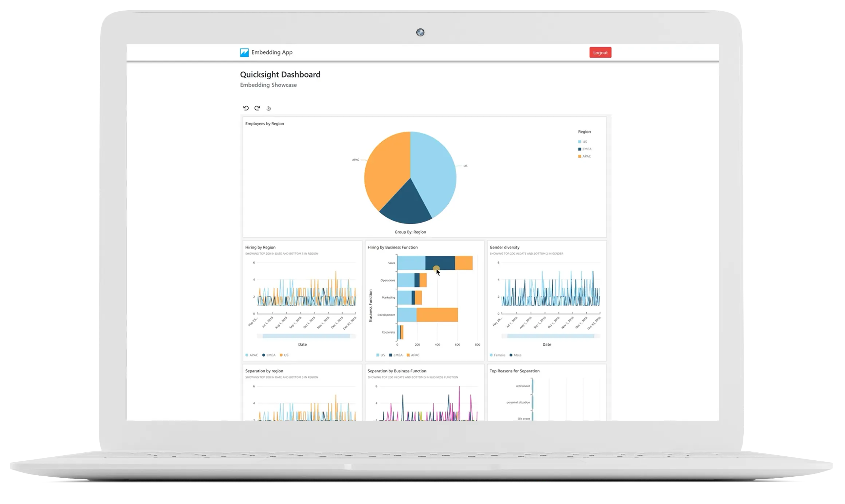Screen dimensions: 845x504
Task: Click the Embedding Showcase subtitle
Action: (x=268, y=85)
